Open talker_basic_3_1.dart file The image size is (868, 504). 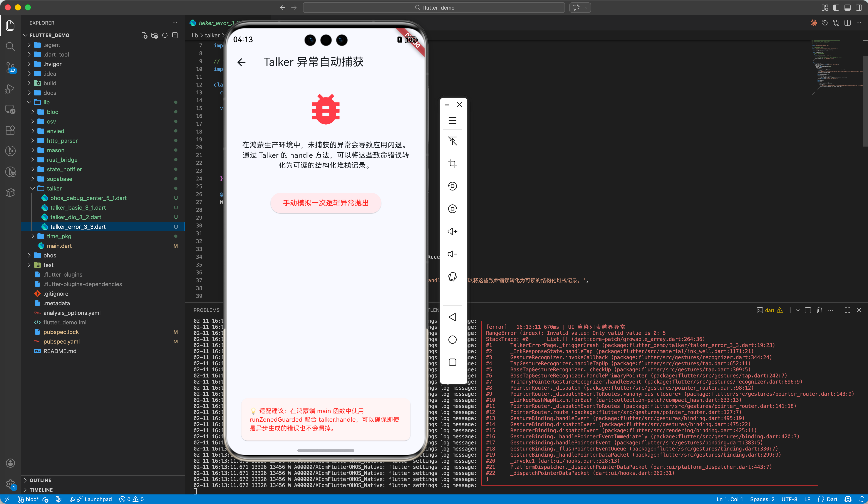tap(78, 208)
